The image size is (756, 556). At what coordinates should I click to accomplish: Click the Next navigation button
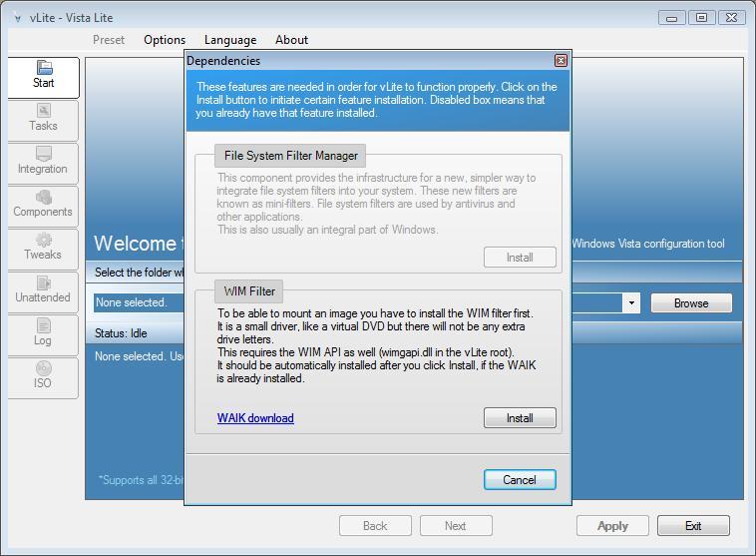[x=456, y=526]
